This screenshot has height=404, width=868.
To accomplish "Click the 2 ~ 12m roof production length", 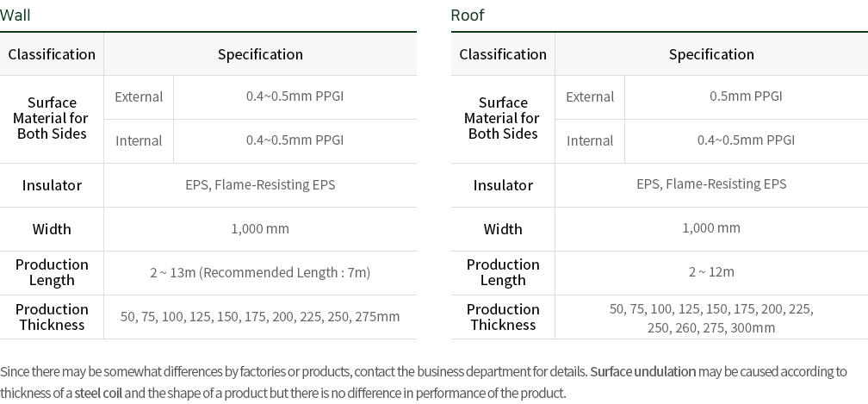I will (711, 272).
